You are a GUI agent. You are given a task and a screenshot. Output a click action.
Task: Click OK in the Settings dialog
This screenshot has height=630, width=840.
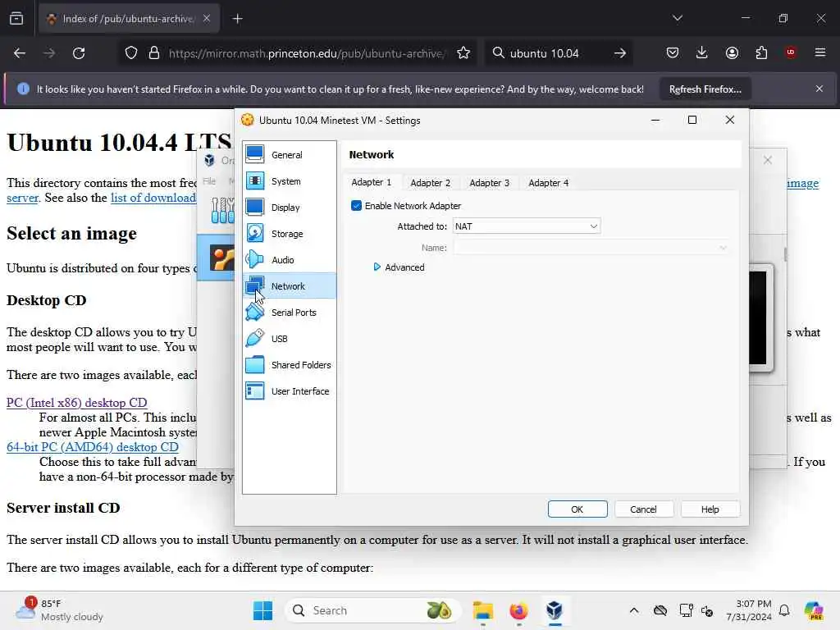(577, 509)
